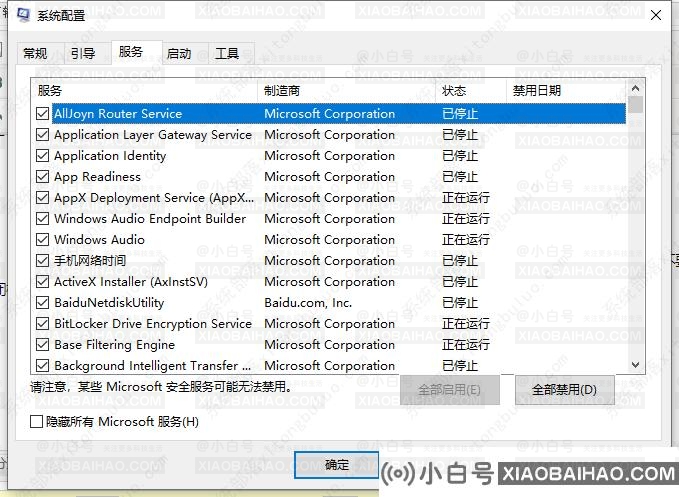679x497 pixels.
Task: Toggle Application Identity service checkbox
Action: pyautogui.click(x=42, y=156)
